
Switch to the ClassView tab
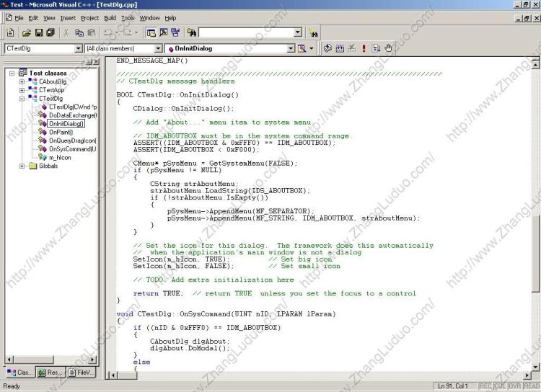click(x=20, y=373)
